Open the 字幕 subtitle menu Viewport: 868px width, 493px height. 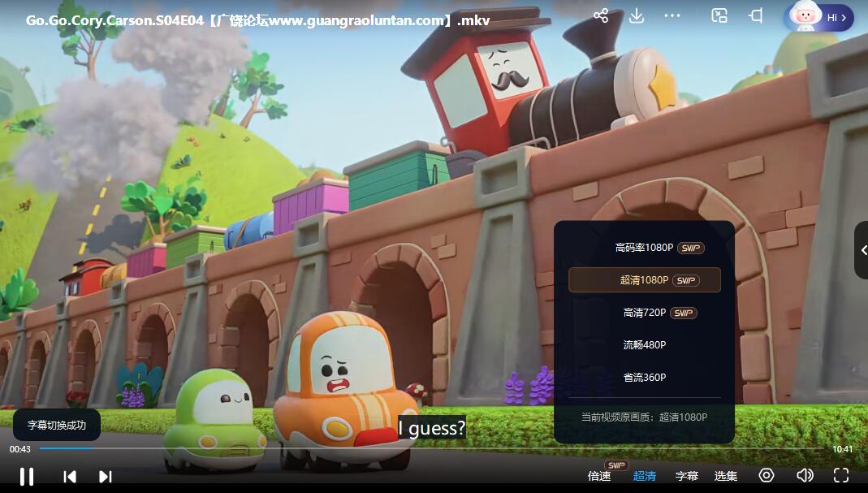tap(687, 476)
